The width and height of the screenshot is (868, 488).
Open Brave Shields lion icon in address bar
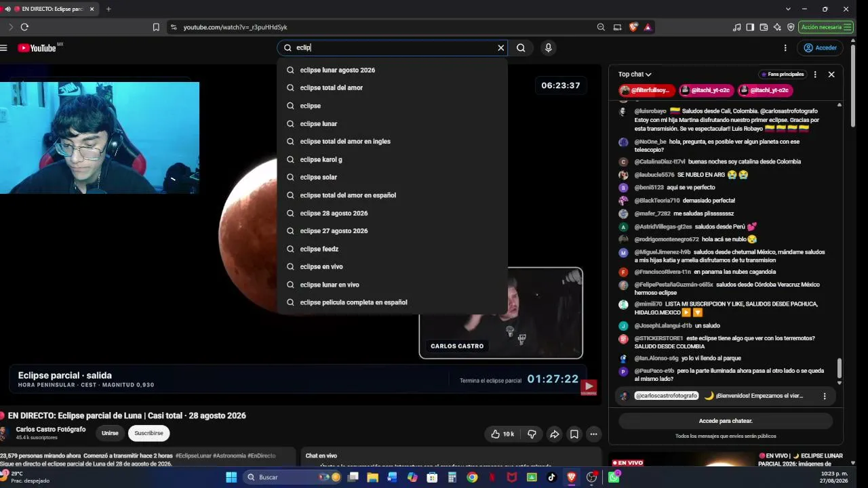coord(633,27)
